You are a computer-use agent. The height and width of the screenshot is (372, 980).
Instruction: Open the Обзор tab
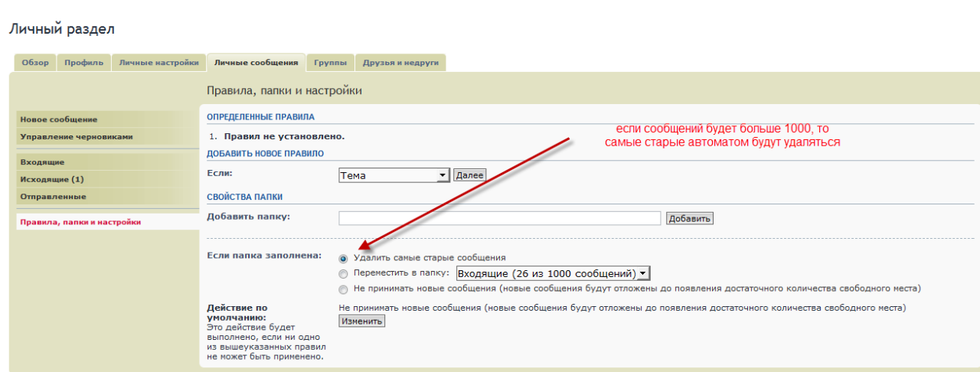pos(35,63)
